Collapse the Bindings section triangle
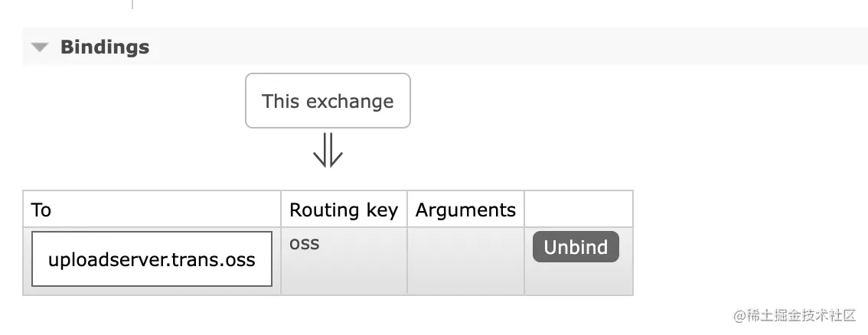868x335 pixels. click(40, 47)
